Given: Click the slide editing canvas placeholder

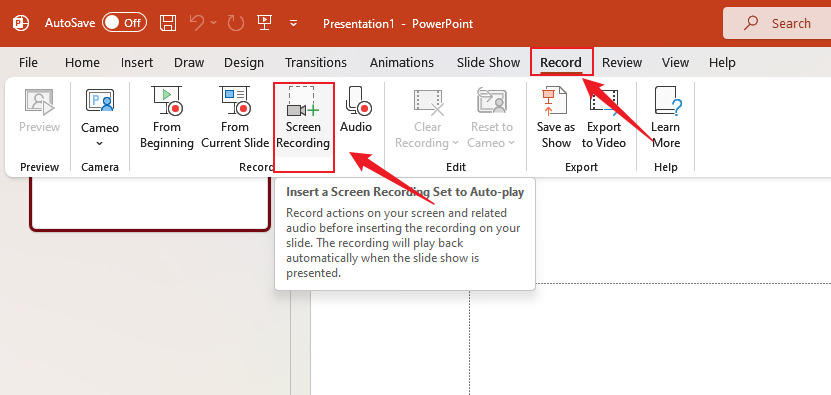Looking at the screenshot, I should [x=650, y=339].
